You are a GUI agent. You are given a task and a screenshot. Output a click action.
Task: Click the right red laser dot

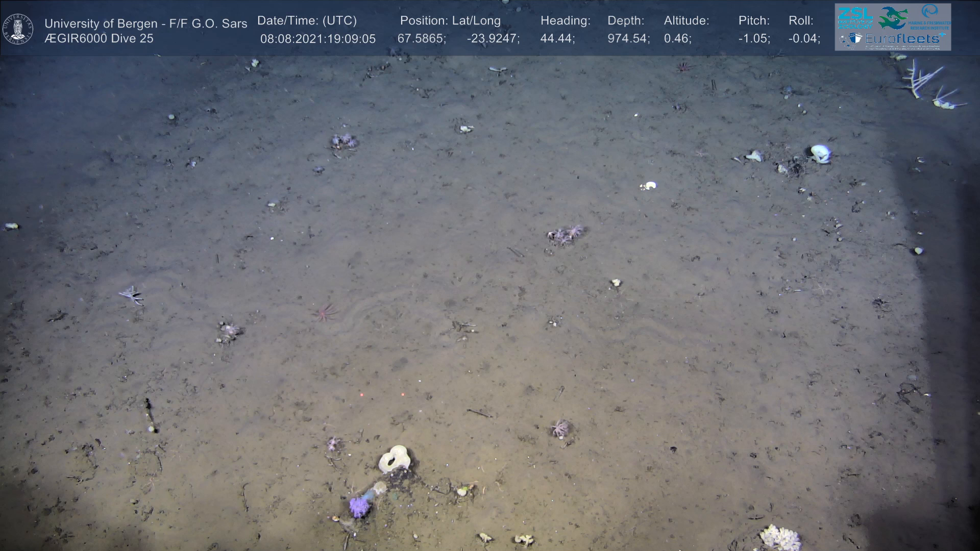point(403,394)
